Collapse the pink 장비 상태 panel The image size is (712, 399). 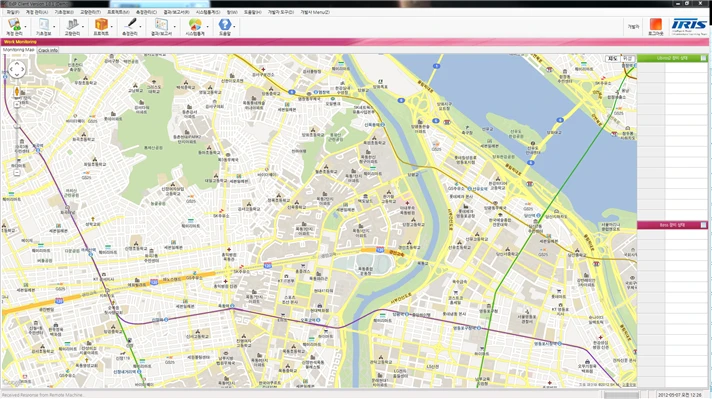[703, 225]
